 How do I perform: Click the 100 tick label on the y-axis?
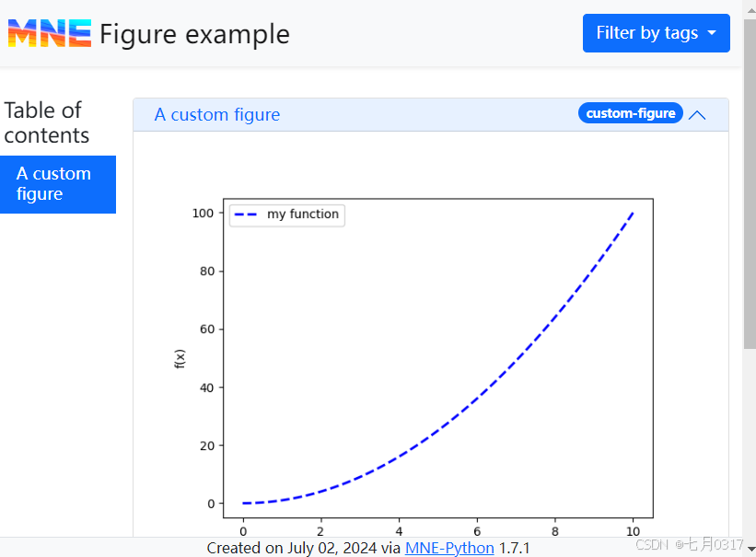tap(203, 214)
